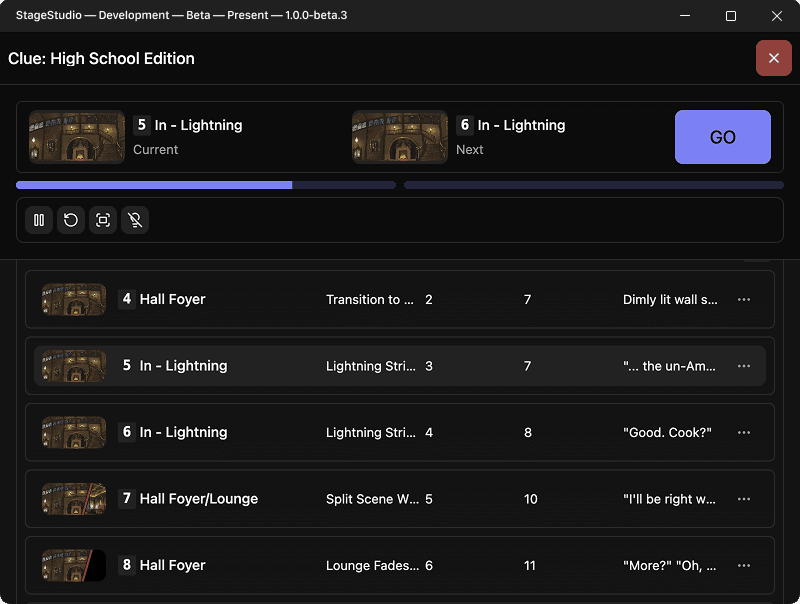Click "Lightning Stri..." description in cue 6 row
Viewport: 800px width, 604px height.
pos(371,433)
